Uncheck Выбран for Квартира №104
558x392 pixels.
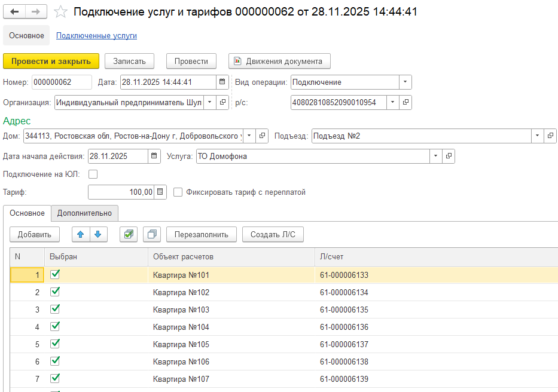(x=55, y=326)
